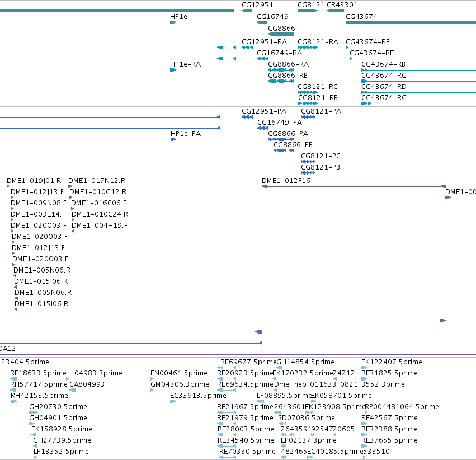Open EST RE42567.5prime

(389, 418)
